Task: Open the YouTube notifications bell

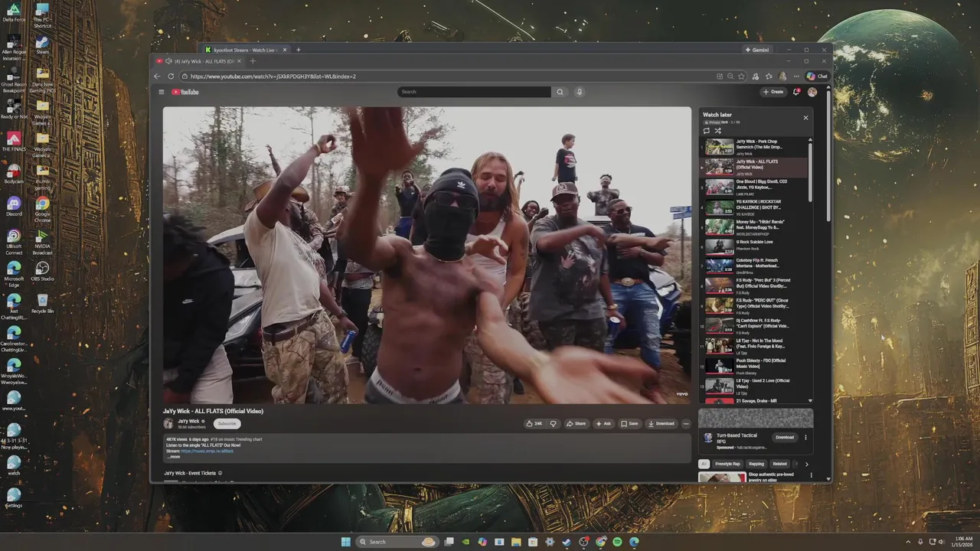Action: click(796, 92)
